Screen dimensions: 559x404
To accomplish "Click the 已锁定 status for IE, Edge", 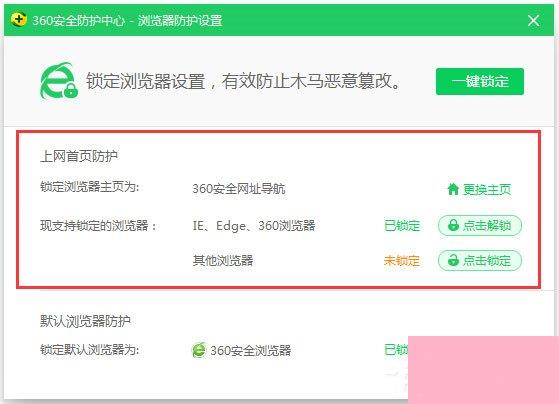I will [402, 225].
